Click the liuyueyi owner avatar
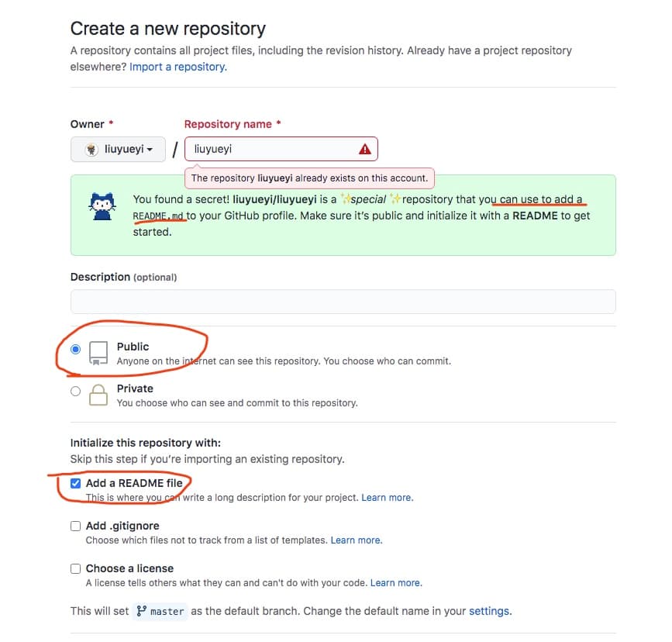Image resolution: width=672 pixels, height=642 pixels. click(91, 150)
